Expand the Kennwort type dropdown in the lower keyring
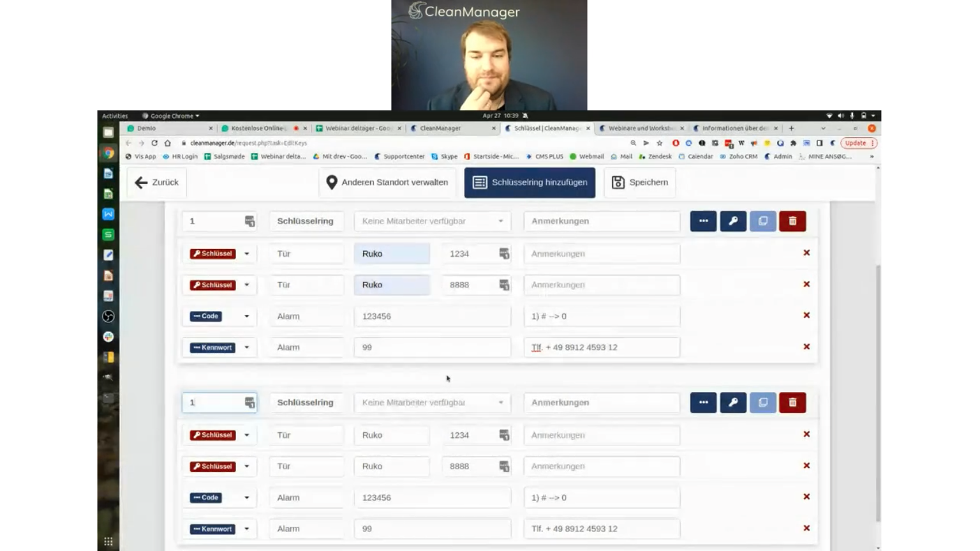Image resolution: width=980 pixels, height=551 pixels. pyautogui.click(x=247, y=529)
